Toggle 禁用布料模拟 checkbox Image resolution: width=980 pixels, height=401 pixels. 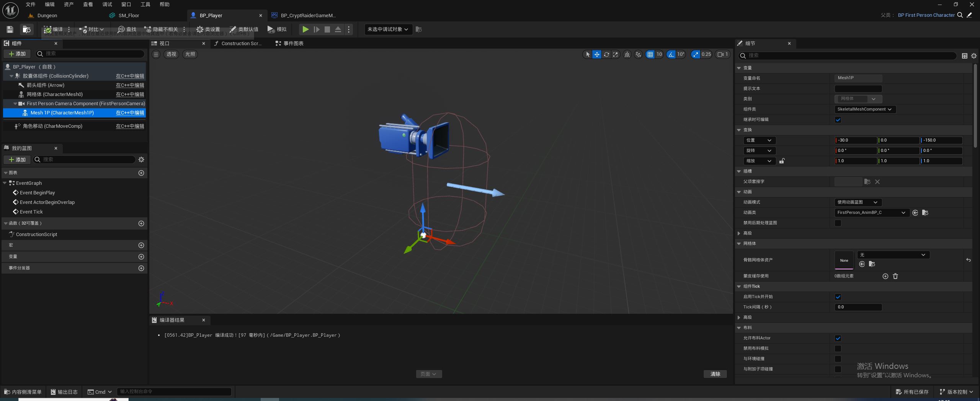click(x=838, y=349)
